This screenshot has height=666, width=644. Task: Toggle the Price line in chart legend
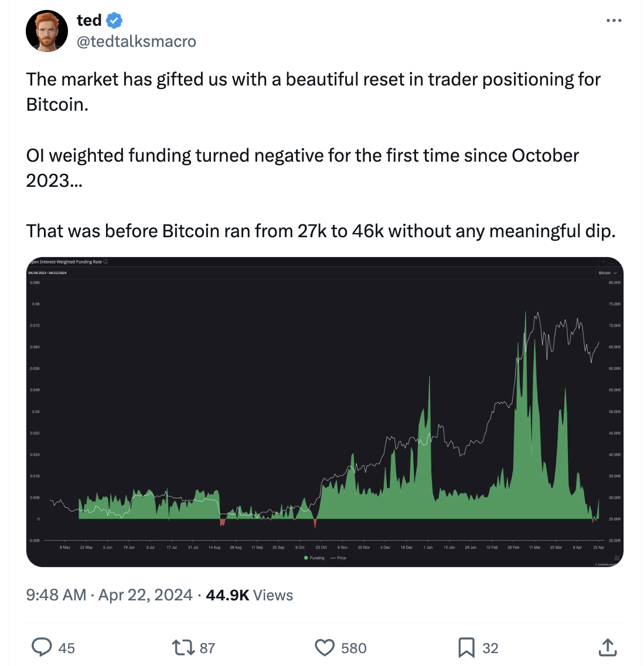[339, 558]
